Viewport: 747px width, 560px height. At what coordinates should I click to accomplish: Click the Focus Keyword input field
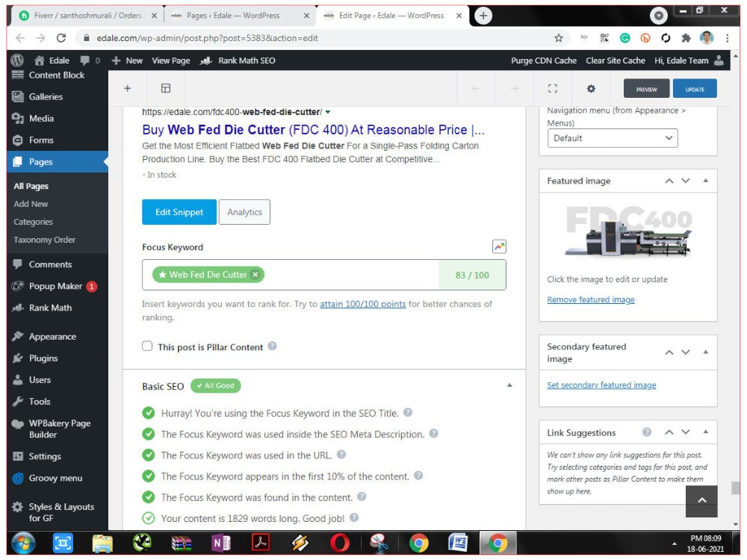point(324,275)
